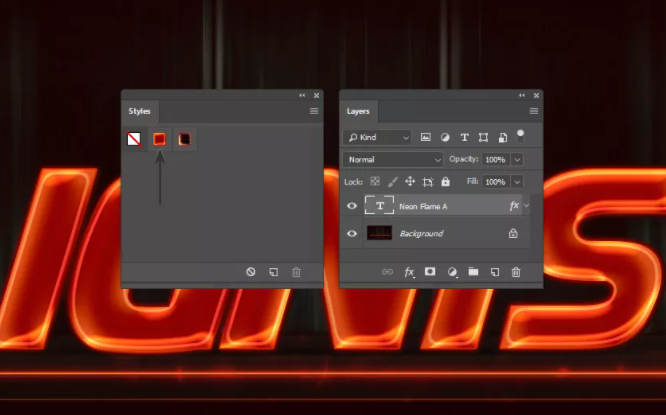Click the Layers panel delete trash icon
666x415 pixels.
click(x=516, y=272)
